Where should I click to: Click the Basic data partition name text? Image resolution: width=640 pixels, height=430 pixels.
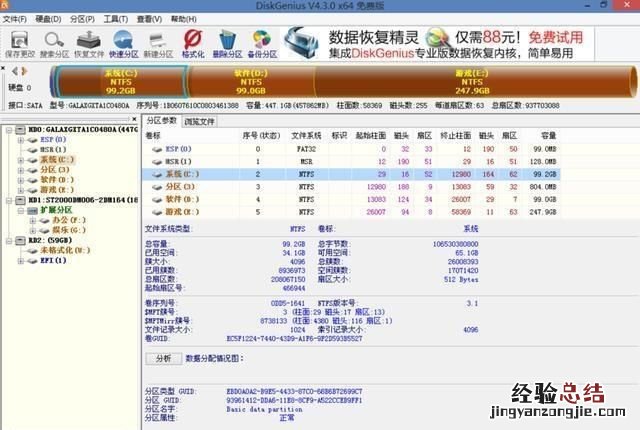point(264,409)
